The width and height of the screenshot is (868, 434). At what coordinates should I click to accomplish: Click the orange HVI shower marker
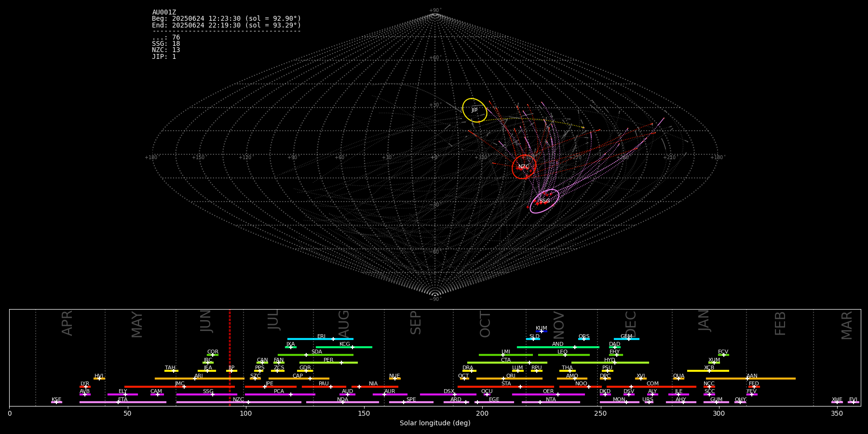pyautogui.click(x=99, y=379)
